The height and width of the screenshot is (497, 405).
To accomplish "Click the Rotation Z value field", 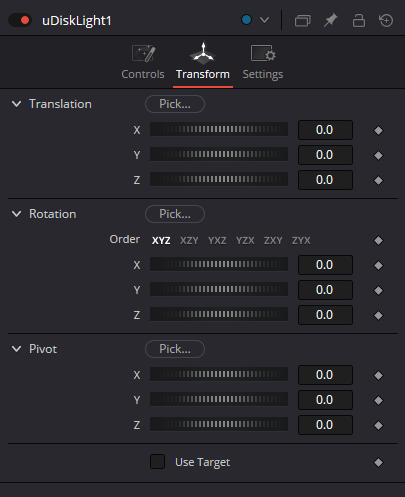I will coord(325,315).
